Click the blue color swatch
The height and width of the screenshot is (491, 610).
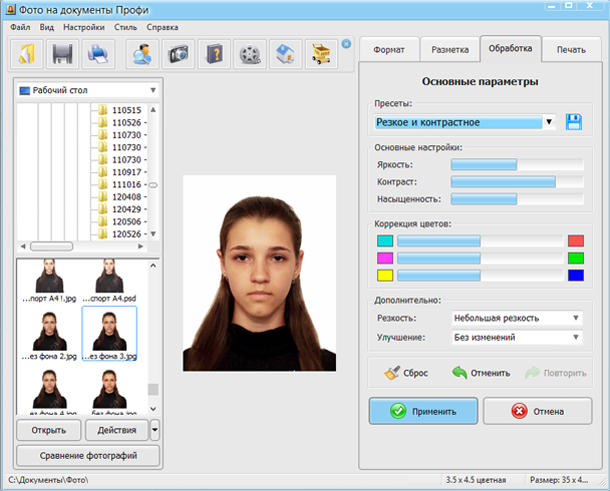[x=576, y=275]
